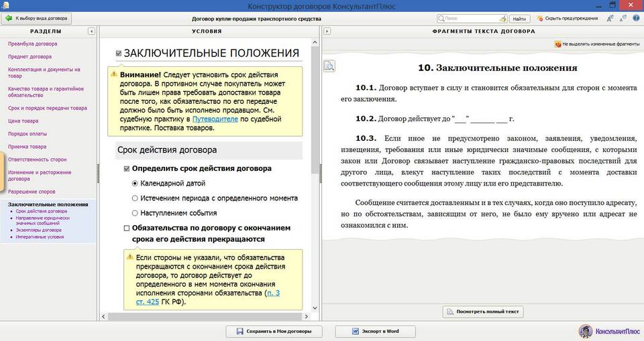This screenshot has width=644, height=341.
Task: Click 'Срок действия договора' section heading
Action: [167, 150]
